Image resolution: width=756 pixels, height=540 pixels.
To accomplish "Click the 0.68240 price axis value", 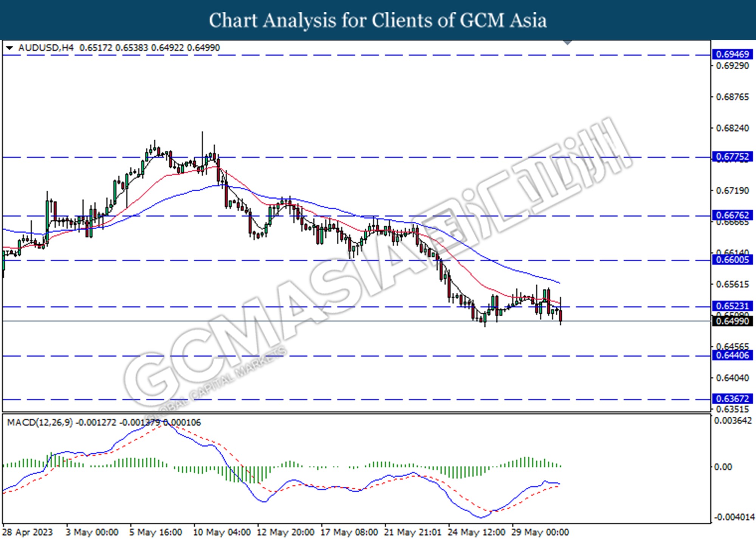I will pos(733,128).
